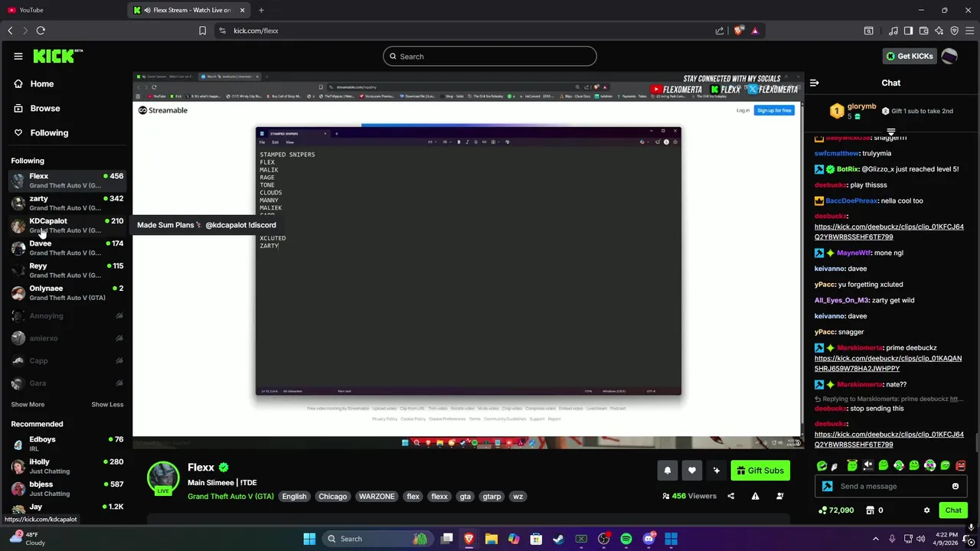
Task: Click the WARZONE tag
Action: [377, 497]
